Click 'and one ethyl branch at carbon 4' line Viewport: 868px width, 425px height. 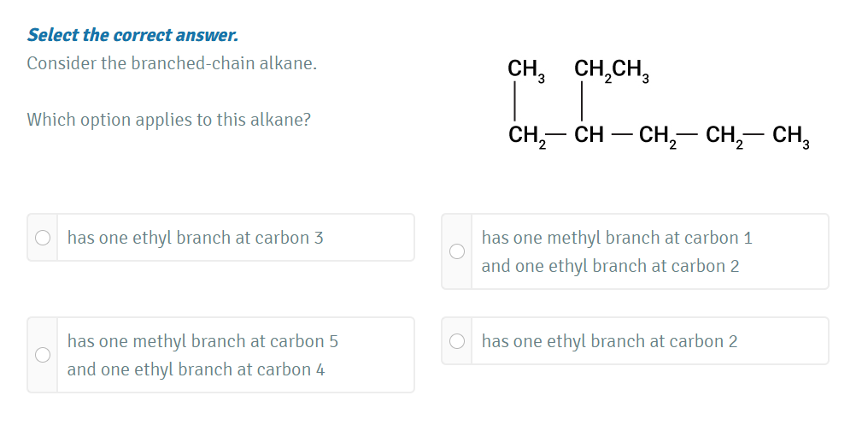[x=196, y=369]
